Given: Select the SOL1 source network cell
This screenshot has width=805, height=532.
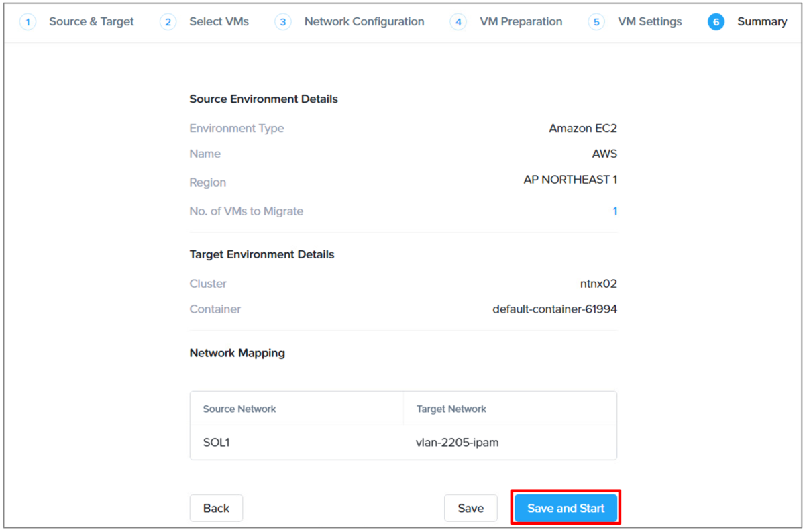Looking at the screenshot, I should pyautogui.click(x=217, y=443).
